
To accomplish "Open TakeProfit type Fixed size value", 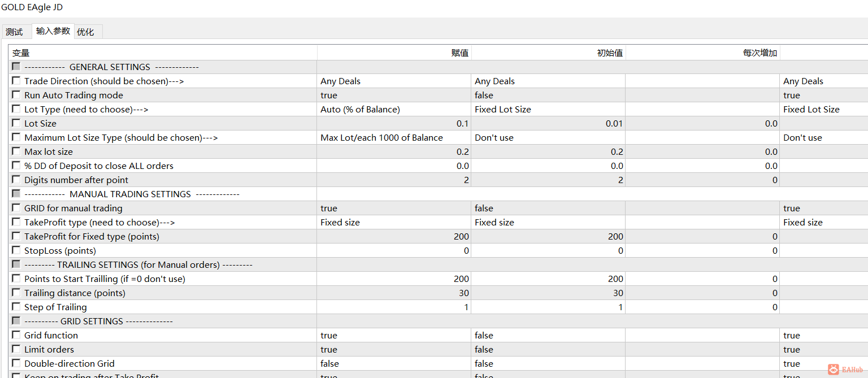I will 393,223.
